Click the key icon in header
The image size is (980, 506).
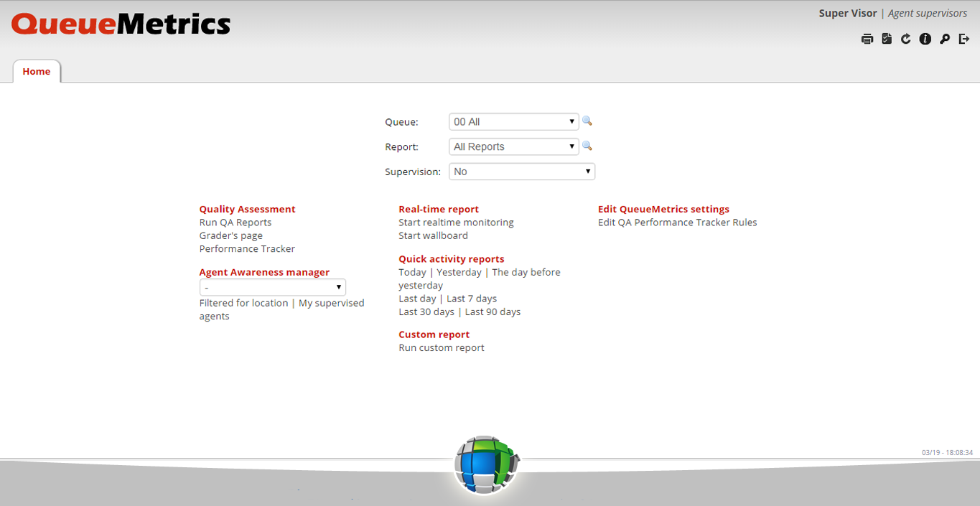[945, 39]
